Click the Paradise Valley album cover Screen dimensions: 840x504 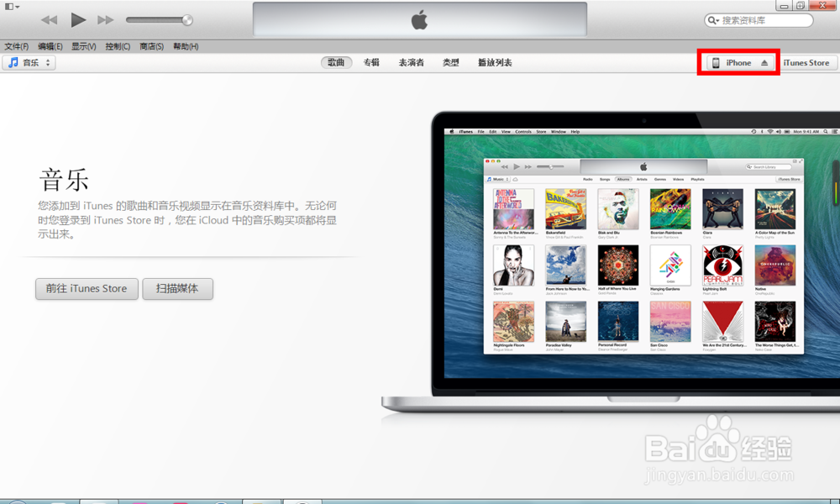coord(565,322)
